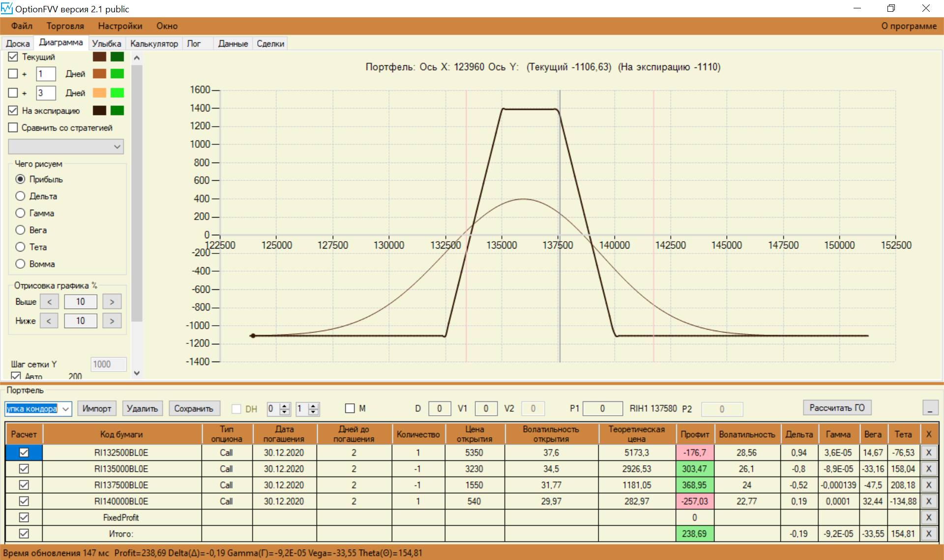Increase the Выше percent with right arrow
The width and height of the screenshot is (944, 560).
(112, 302)
